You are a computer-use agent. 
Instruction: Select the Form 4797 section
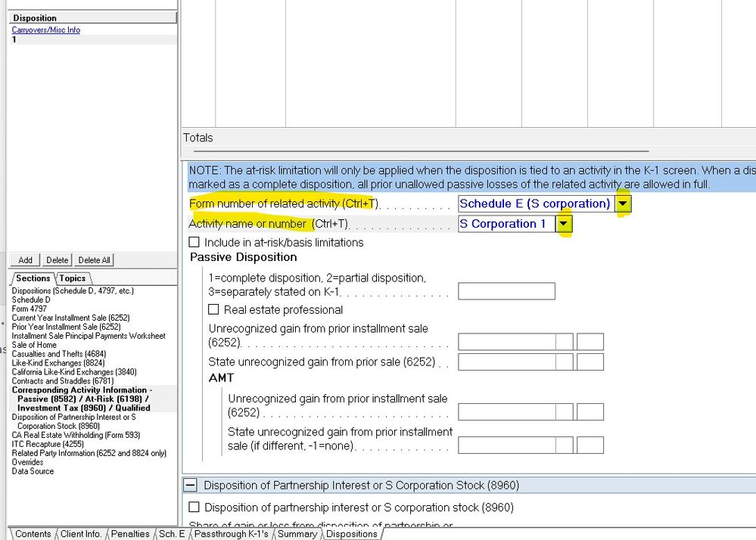point(28,309)
